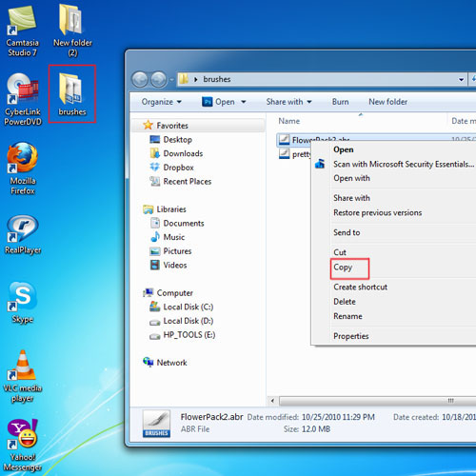This screenshot has width=476, height=476.
Task: Select the VLC media player desktop shortcut
Action: click(x=23, y=376)
